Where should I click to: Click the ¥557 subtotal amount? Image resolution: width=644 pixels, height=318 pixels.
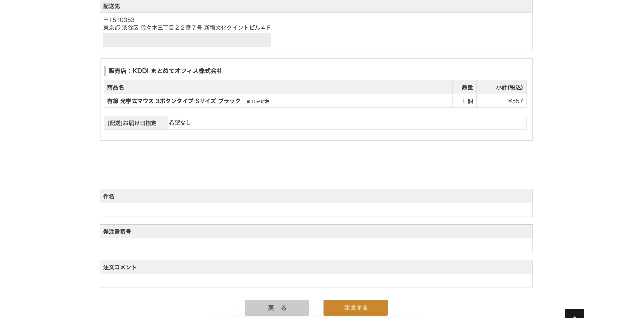[515, 101]
